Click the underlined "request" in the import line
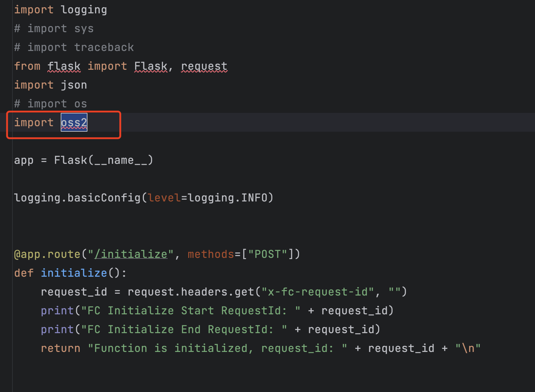This screenshot has width=535, height=392. click(204, 66)
